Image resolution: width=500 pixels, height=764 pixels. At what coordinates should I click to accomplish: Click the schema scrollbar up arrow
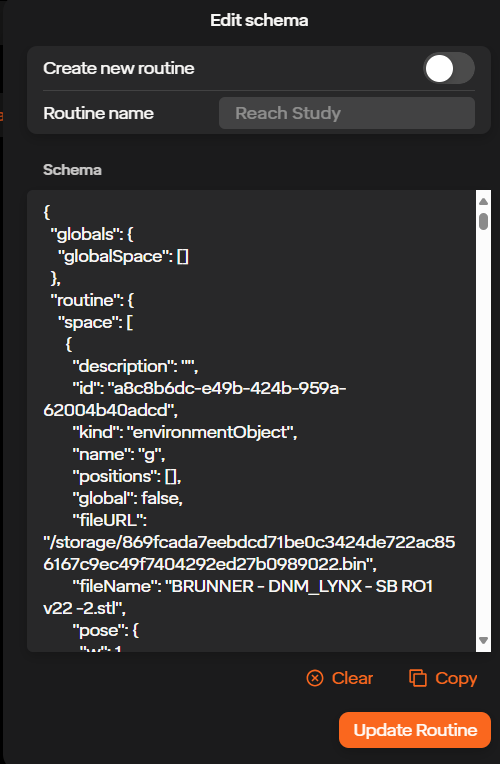click(x=483, y=201)
